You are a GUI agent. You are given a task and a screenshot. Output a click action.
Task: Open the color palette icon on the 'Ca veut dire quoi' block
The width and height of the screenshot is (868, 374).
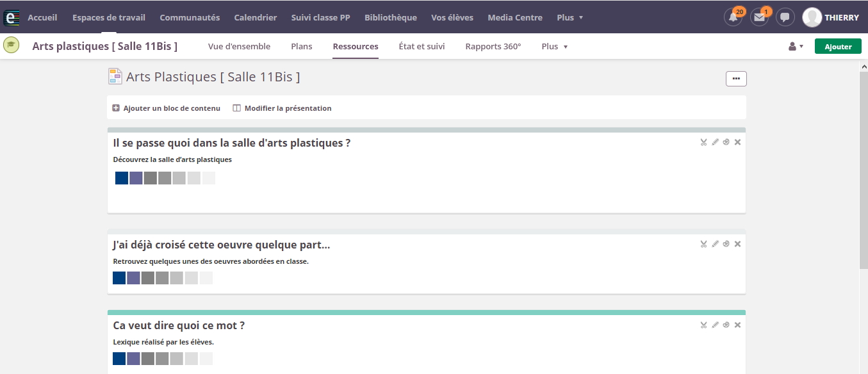(726, 325)
